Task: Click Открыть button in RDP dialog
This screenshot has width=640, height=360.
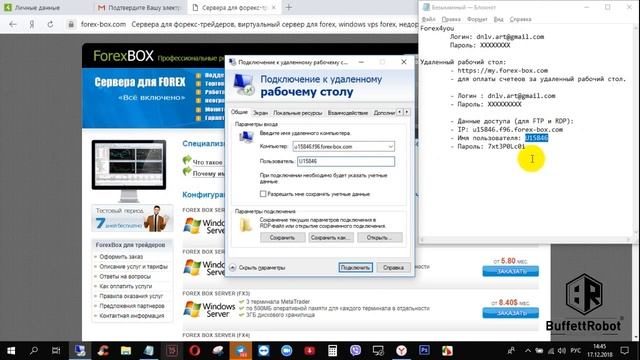Action: click(380, 238)
